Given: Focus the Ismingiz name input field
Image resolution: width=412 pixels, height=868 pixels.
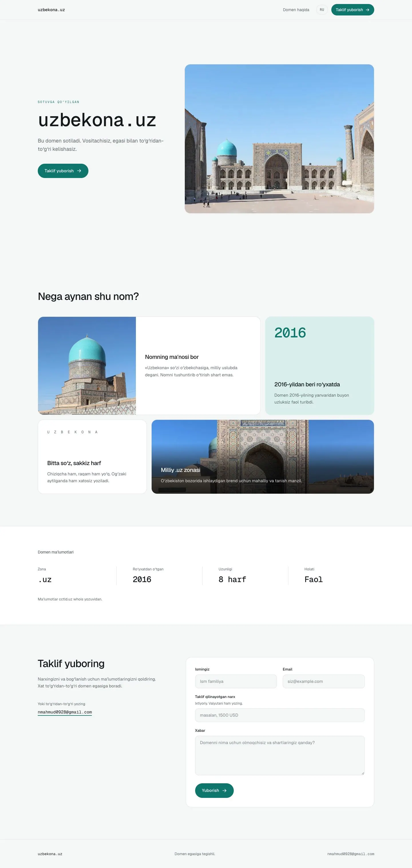Looking at the screenshot, I should (236, 681).
